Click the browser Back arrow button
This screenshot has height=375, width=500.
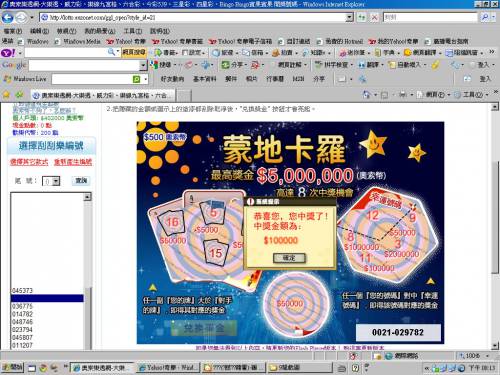pos(7,17)
